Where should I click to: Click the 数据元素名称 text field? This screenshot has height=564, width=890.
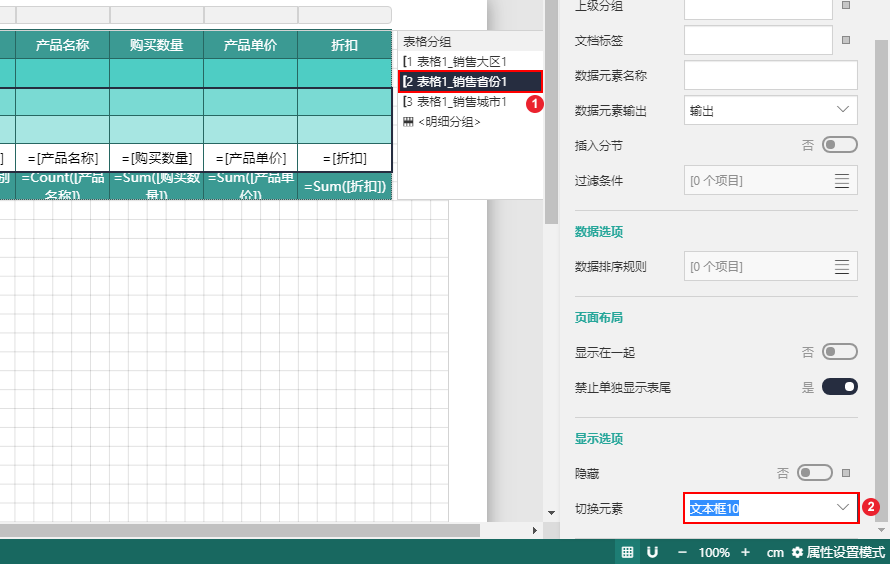[770, 75]
